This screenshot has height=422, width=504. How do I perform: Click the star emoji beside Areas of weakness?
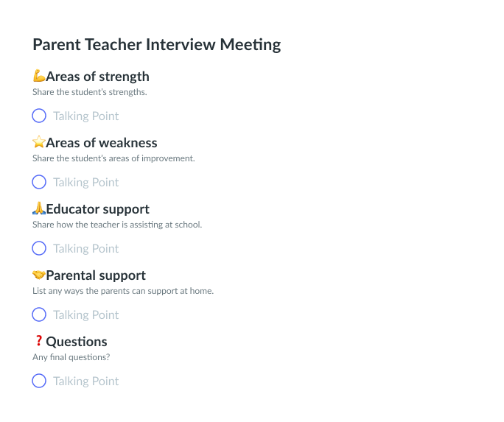39,143
